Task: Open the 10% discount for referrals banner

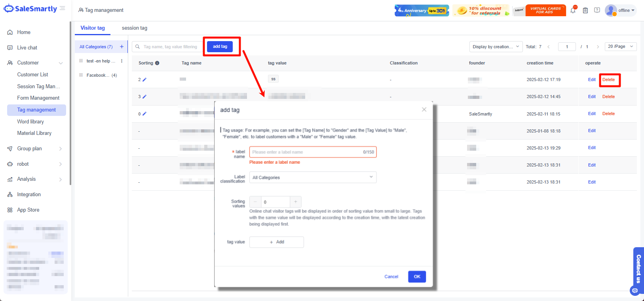Action: point(481,10)
